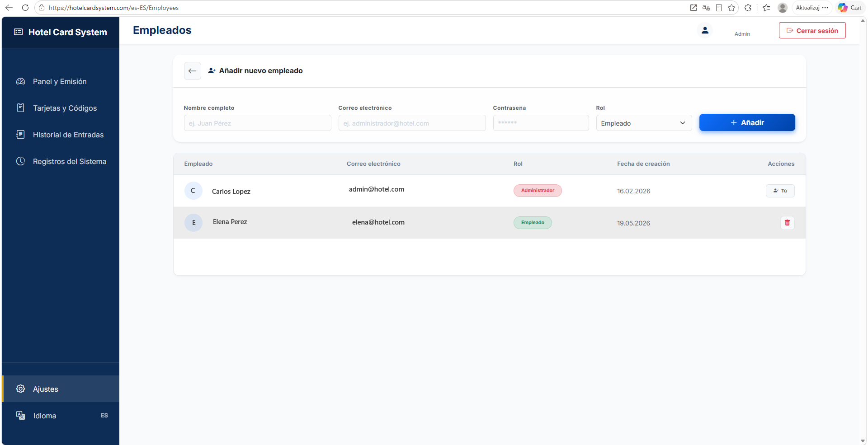Change language via Idioma menu item

(61, 416)
